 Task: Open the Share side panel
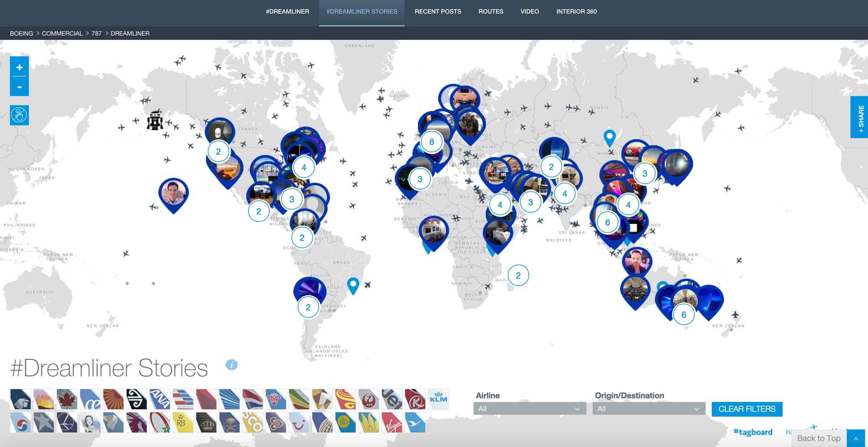[860, 117]
